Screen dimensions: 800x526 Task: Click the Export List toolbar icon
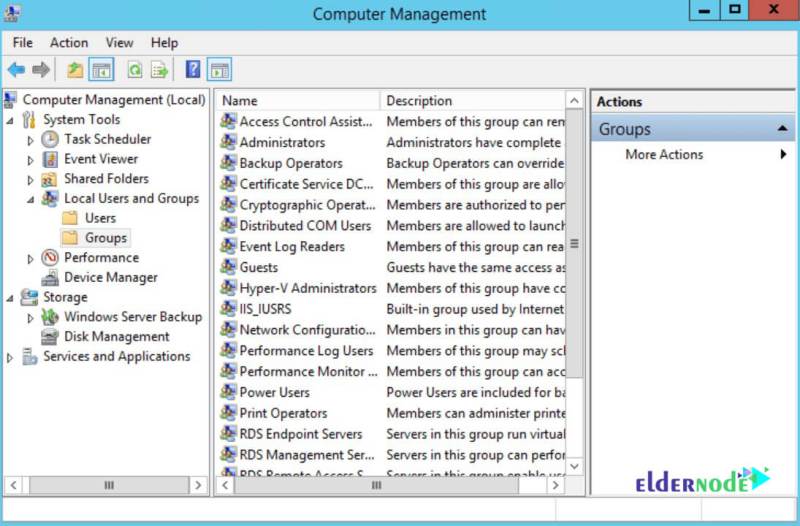point(159,69)
